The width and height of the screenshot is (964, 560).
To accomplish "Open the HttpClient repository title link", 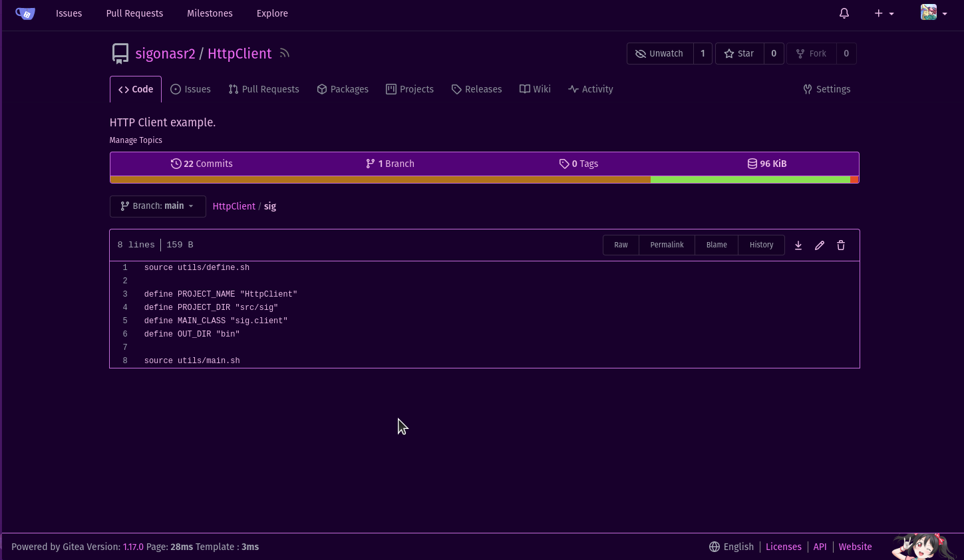I will 240,54.
